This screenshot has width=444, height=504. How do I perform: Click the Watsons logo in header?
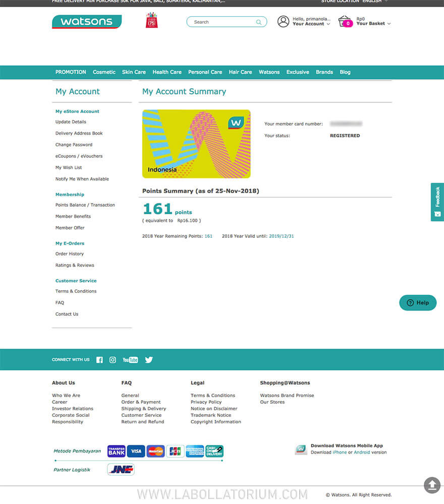tap(87, 22)
